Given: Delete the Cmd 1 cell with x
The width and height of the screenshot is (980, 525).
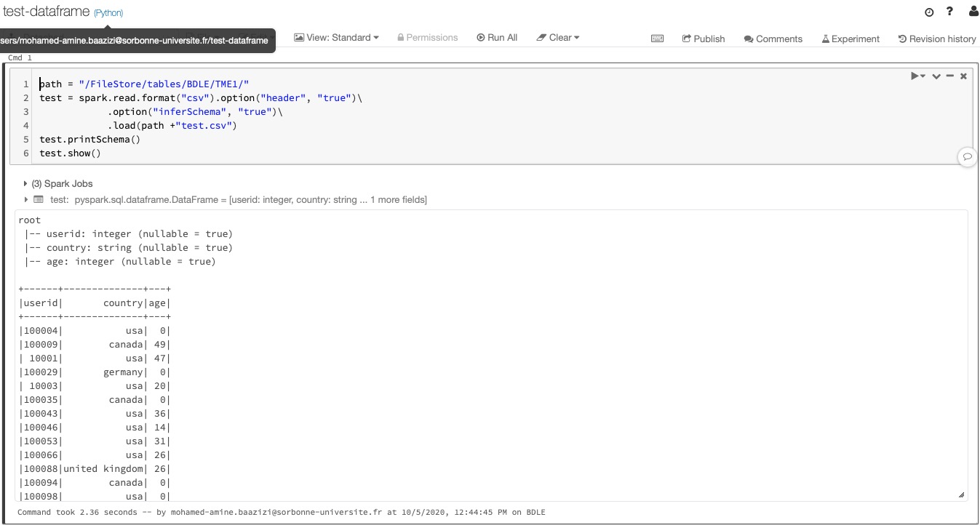Looking at the screenshot, I should (963, 76).
